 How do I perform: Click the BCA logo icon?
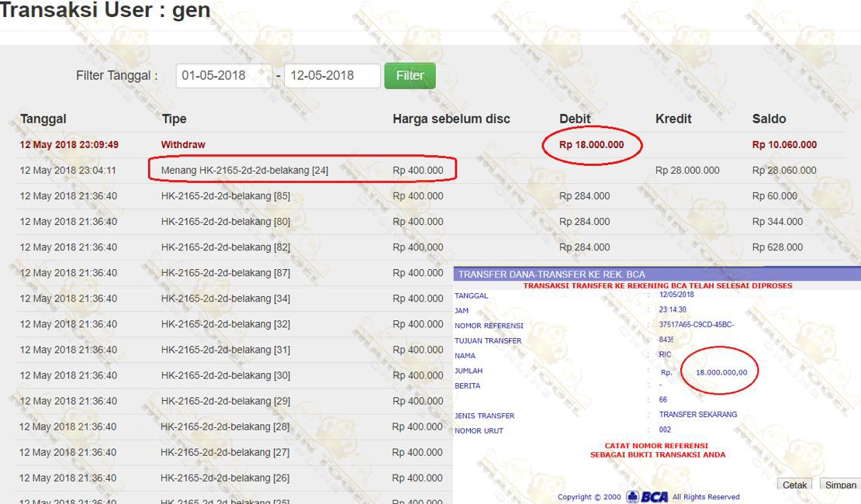(x=647, y=497)
